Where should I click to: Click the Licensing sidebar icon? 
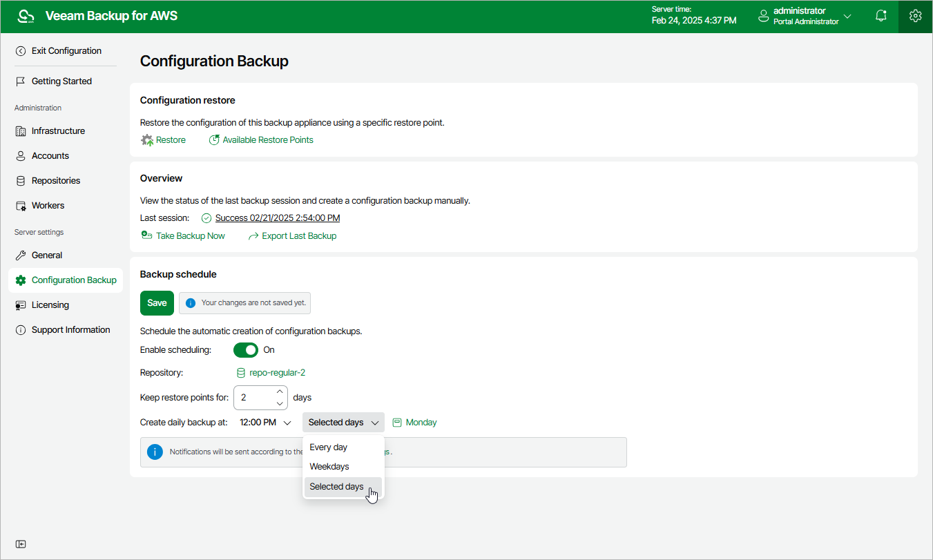click(x=21, y=305)
